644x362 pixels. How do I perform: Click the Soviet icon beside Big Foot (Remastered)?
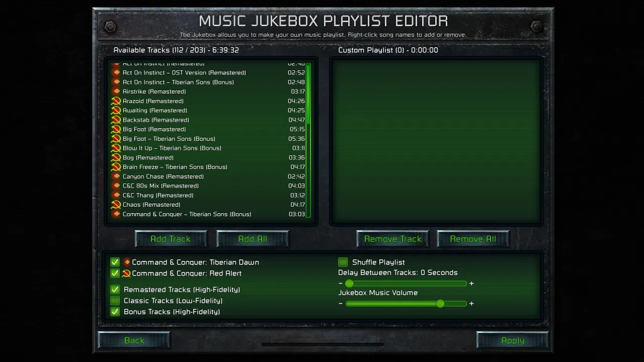coord(116,129)
